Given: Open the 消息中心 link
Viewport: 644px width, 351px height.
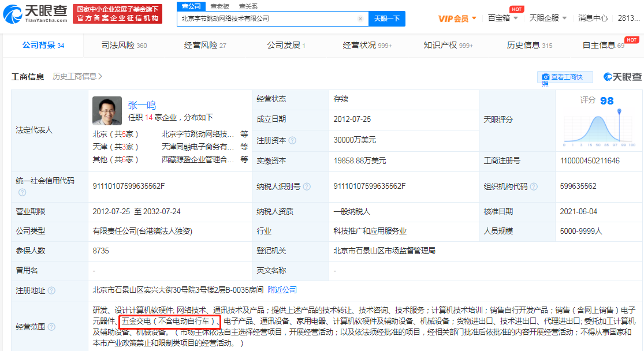Looking at the screenshot, I should pyautogui.click(x=593, y=18).
